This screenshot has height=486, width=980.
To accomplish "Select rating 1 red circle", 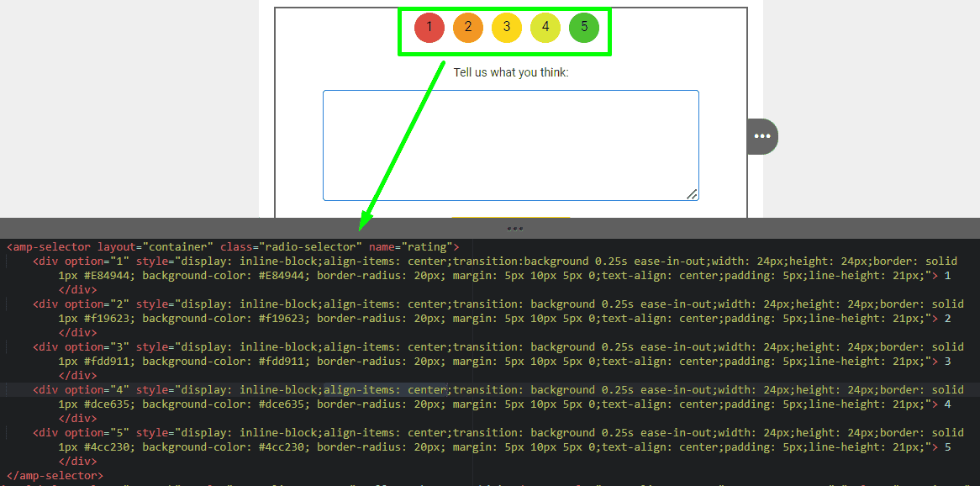I will tap(429, 27).
